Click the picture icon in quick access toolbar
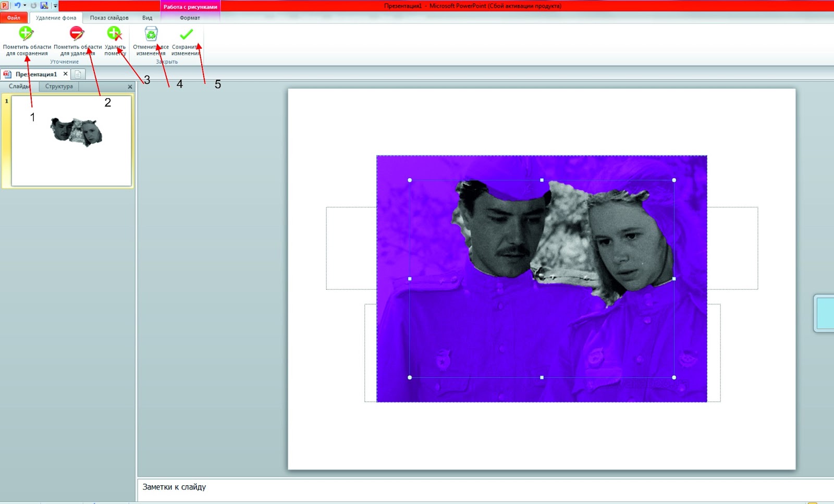Screen dimensions: 834x504 tap(44, 5)
